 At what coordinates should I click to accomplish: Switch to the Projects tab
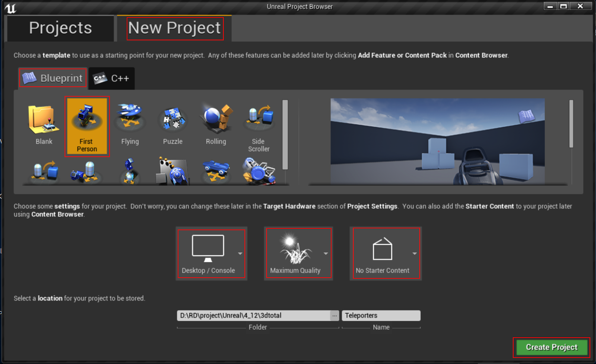(x=60, y=28)
